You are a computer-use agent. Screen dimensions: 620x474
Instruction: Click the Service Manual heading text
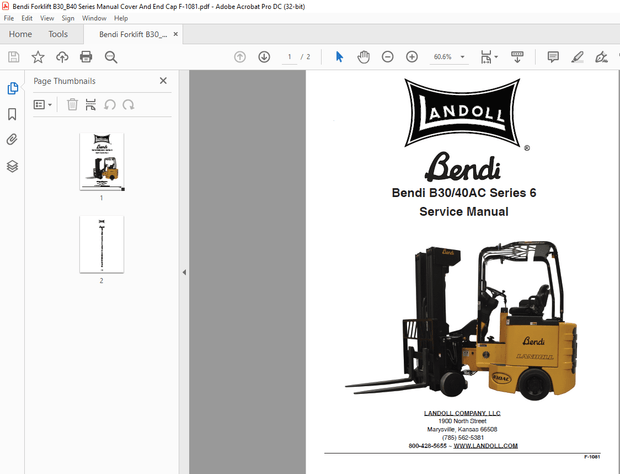click(x=464, y=212)
